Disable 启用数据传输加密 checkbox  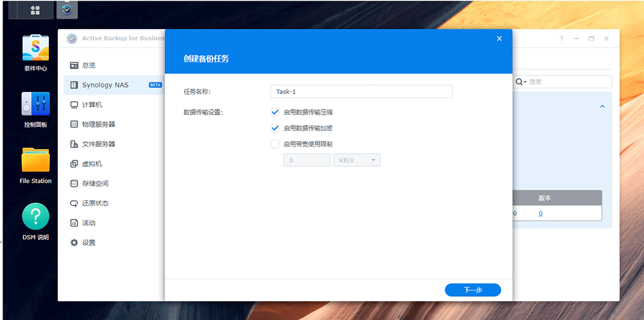point(275,128)
